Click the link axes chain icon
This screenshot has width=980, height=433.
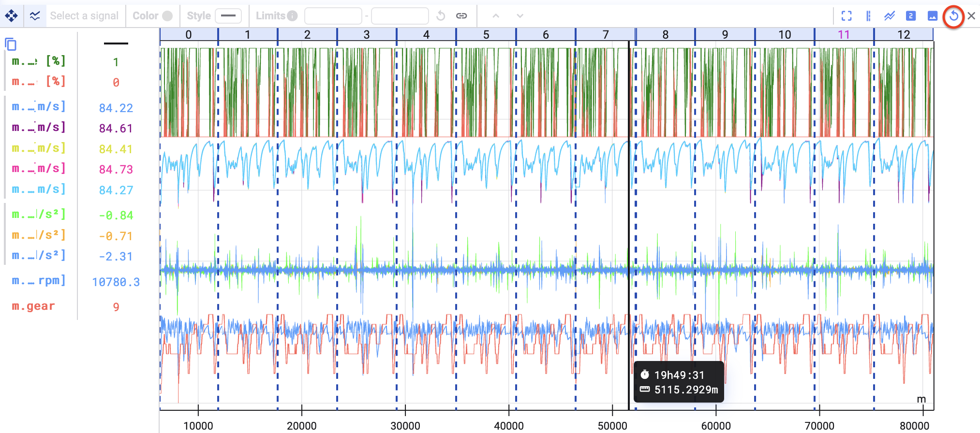pos(461,16)
